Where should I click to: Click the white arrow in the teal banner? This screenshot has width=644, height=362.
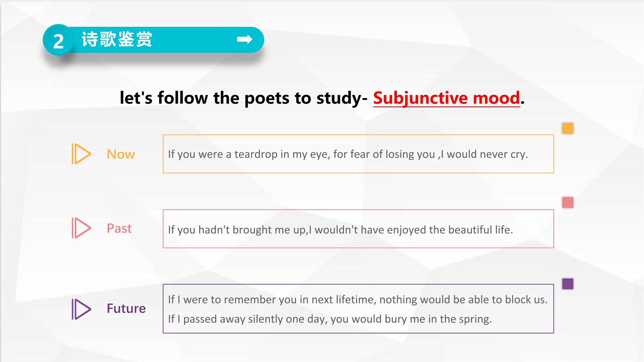244,39
